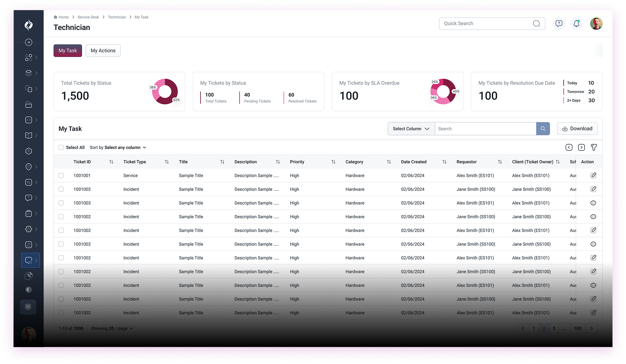
Task: Select the filter icon above the task table
Action: tap(594, 147)
